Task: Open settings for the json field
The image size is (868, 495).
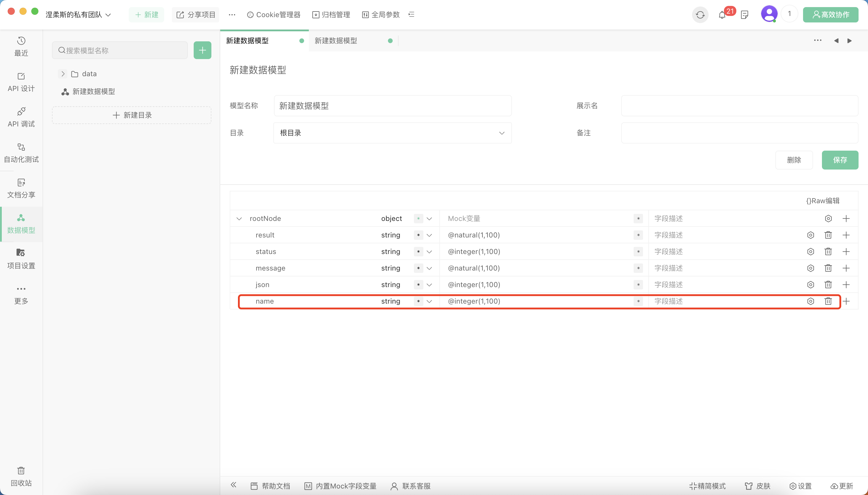Action: click(810, 284)
